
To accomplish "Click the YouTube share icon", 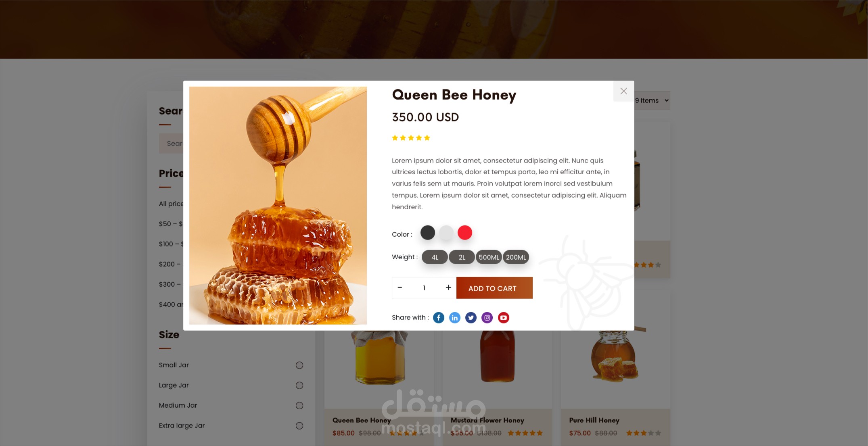I will point(503,318).
